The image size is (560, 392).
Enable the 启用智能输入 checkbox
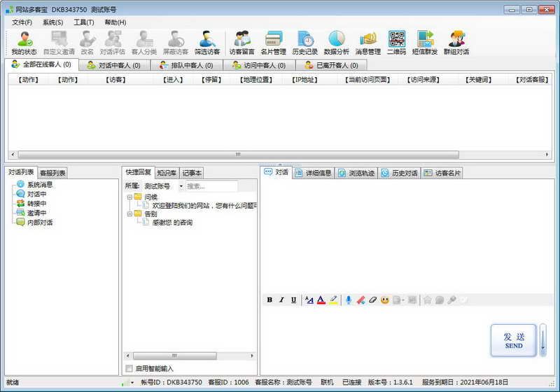[129, 368]
